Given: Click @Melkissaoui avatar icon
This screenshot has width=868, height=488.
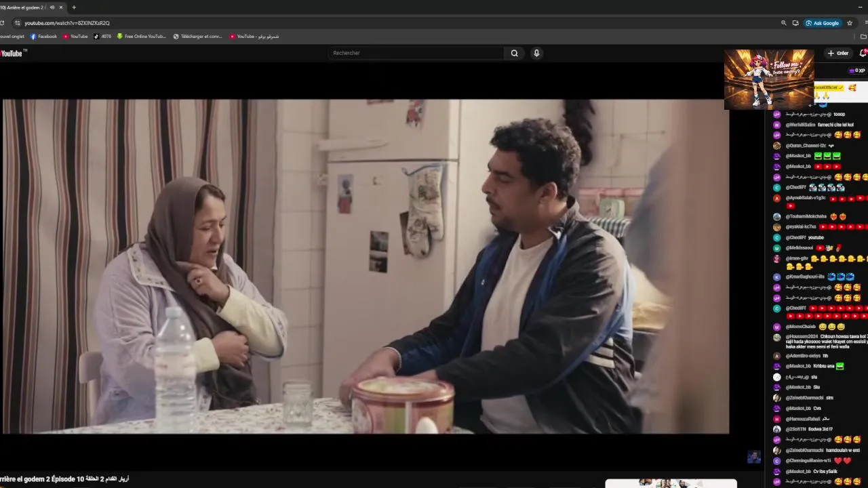Looking at the screenshot, I should tap(777, 248).
